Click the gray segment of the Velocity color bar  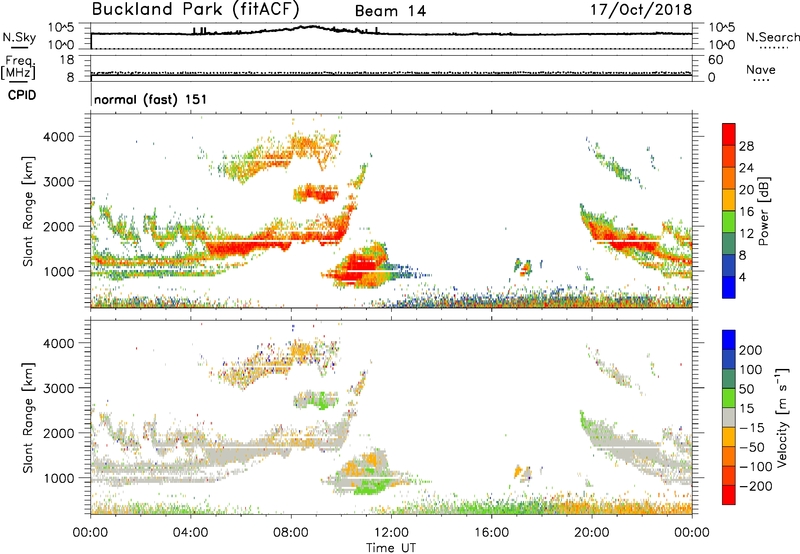coord(729,417)
